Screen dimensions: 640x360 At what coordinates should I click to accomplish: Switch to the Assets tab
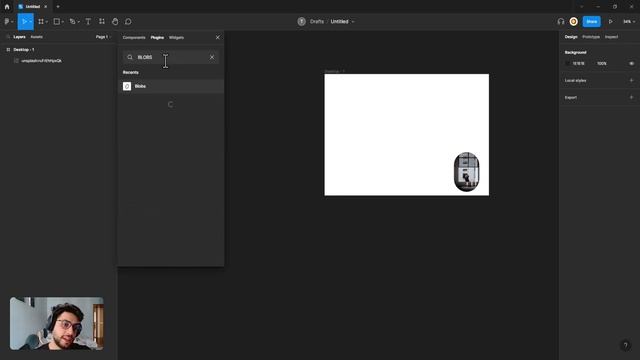pyautogui.click(x=36, y=37)
